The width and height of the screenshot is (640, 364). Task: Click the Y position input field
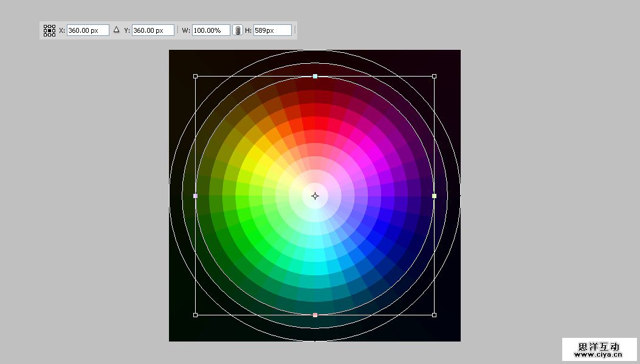(x=152, y=30)
